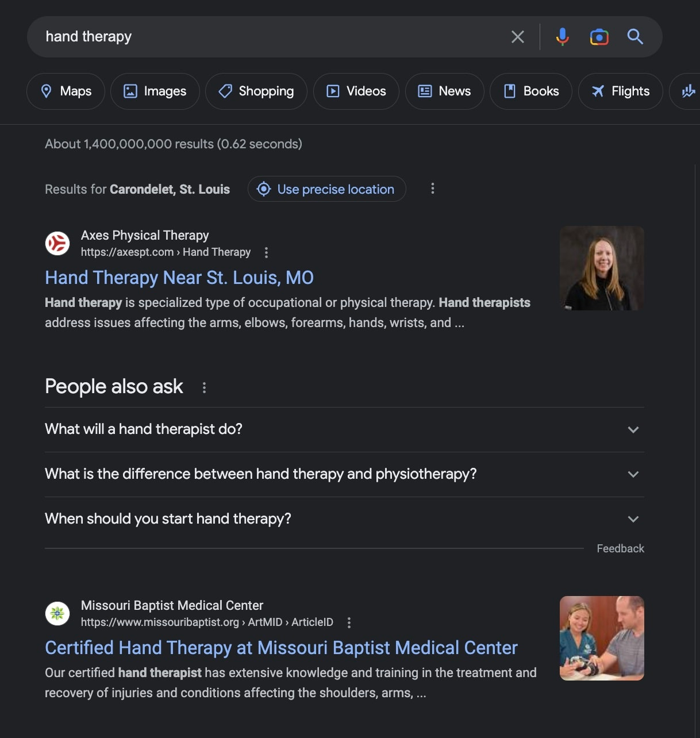Click the Axes Physical Therapy result thumbnail
Image resolution: width=700 pixels, height=738 pixels.
(602, 268)
